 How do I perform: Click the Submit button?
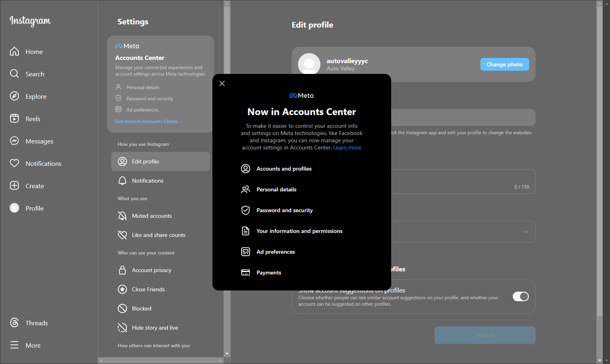click(x=485, y=335)
